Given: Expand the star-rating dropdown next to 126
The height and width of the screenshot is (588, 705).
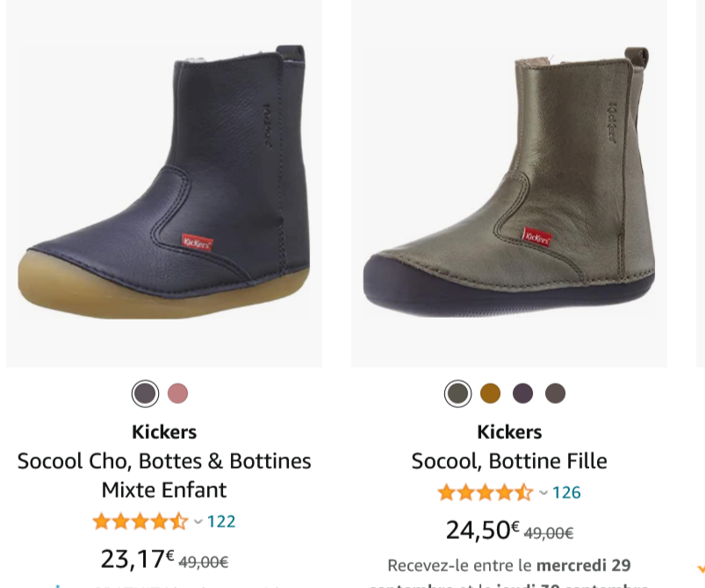Looking at the screenshot, I should [x=543, y=493].
